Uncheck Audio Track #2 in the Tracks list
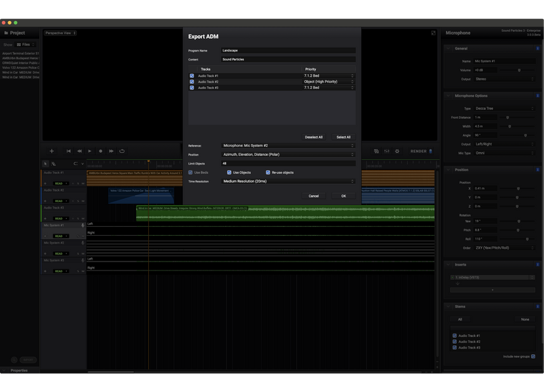Screen dimensions: 544x392 coord(192,82)
